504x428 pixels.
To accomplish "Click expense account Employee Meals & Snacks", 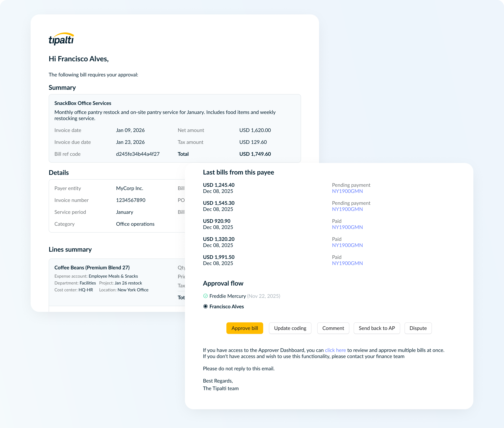I will pyautogui.click(x=113, y=276).
